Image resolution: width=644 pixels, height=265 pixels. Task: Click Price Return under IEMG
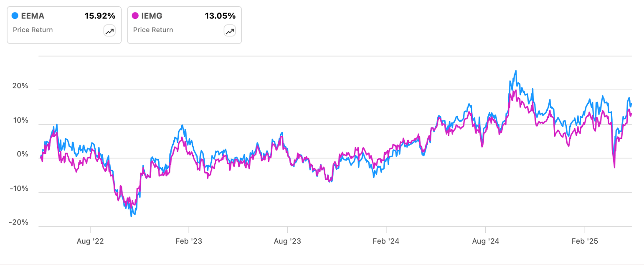(153, 30)
